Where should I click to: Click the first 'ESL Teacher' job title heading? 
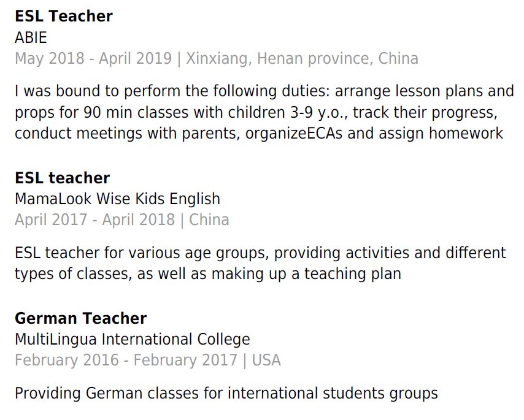[x=64, y=17]
